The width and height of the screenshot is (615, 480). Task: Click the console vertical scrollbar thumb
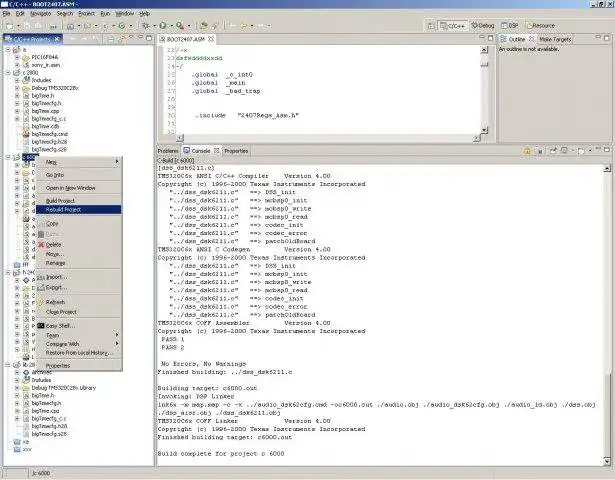(607, 413)
